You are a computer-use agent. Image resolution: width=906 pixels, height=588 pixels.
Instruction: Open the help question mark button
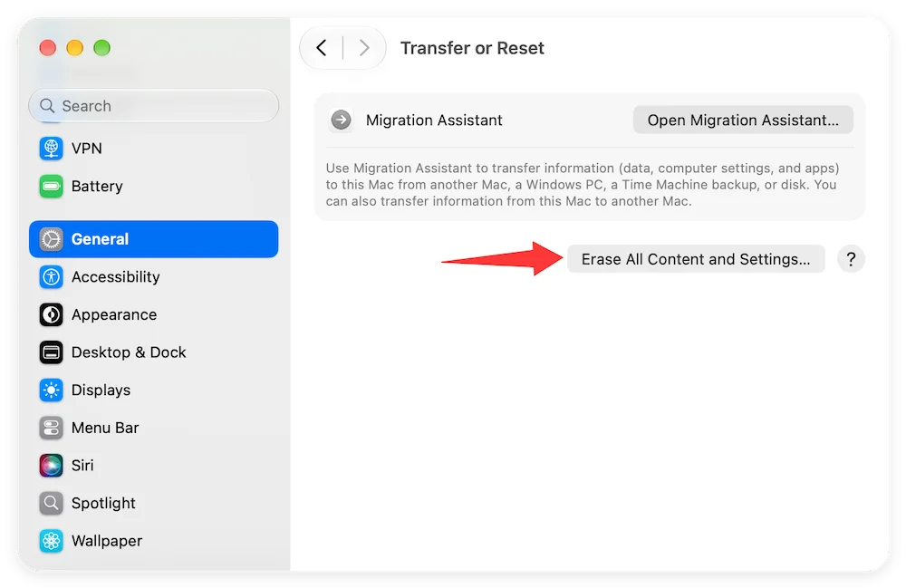click(851, 259)
